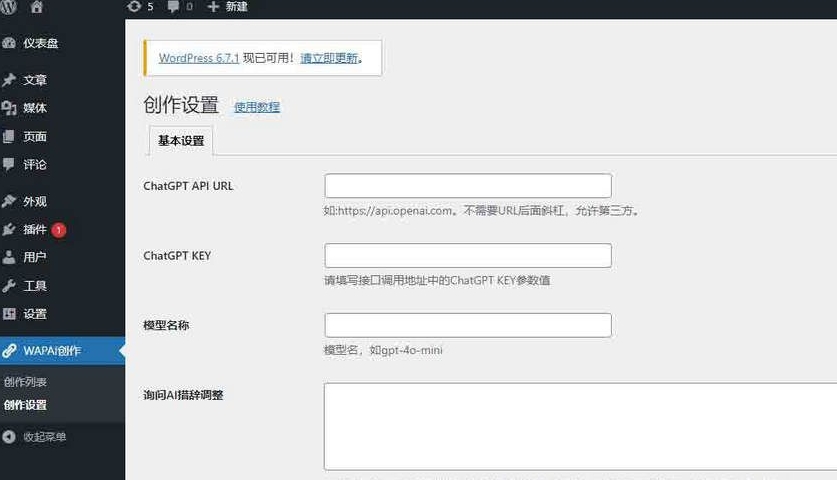The image size is (837, 480).
Task: Go to 媒体 media library
Action: (x=35, y=108)
